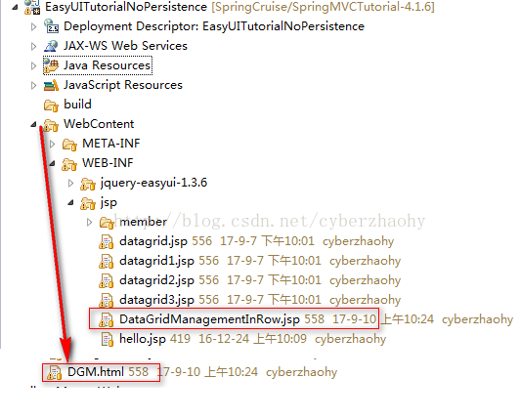This screenshot has width=520, height=420.
Task: Select the JAX-WS Web Services item
Action: (125, 46)
